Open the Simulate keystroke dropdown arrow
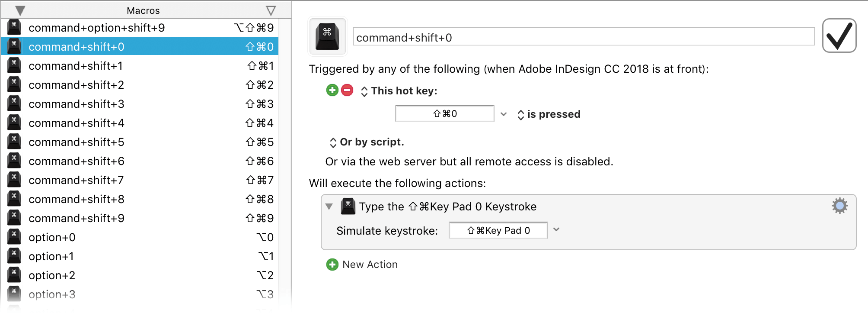This screenshot has height=313, width=868. click(556, 230)
